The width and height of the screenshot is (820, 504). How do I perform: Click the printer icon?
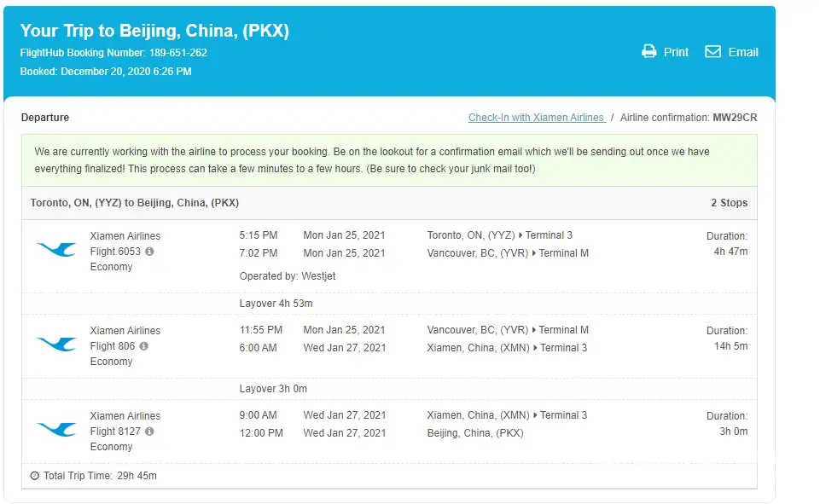tap(648, 51)
